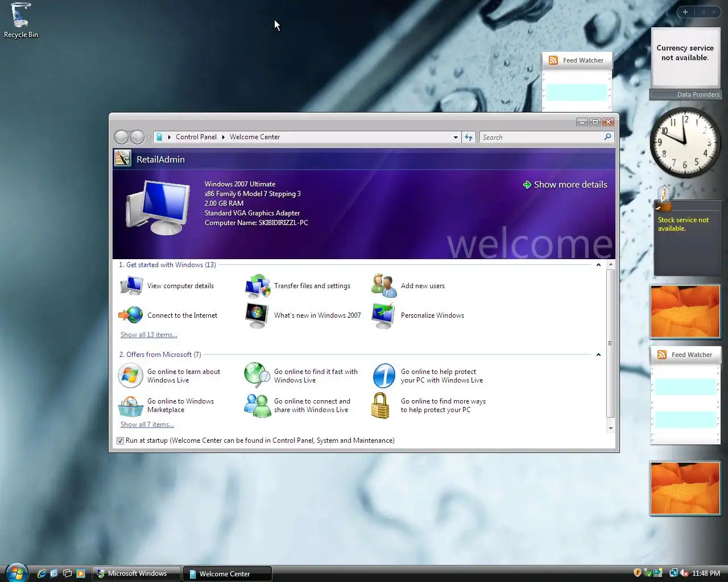Click the Windows 2007 Ultimate text
The height and width of the screenshot is (582, 728).
coord(240,184)
